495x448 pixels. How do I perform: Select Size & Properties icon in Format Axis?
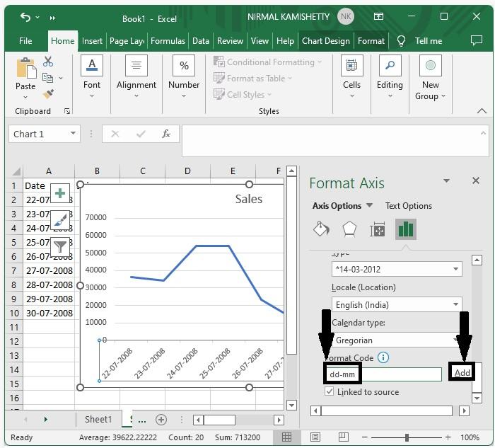tap(378, 229)
